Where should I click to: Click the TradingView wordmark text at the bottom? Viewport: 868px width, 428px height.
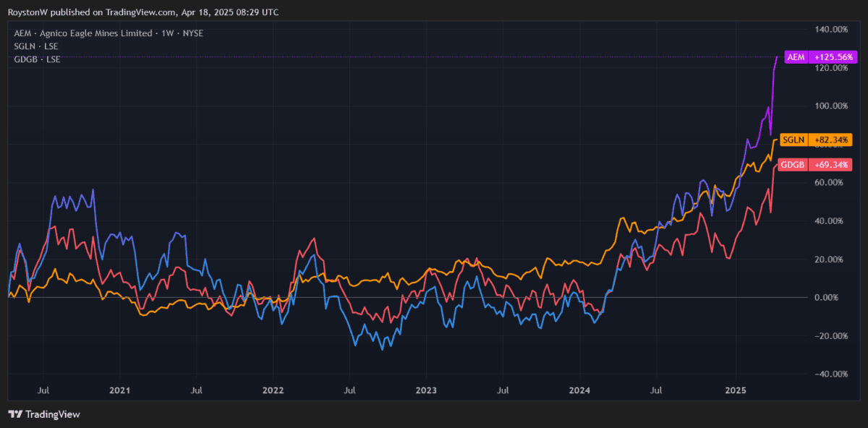click(x=52, y=414)
